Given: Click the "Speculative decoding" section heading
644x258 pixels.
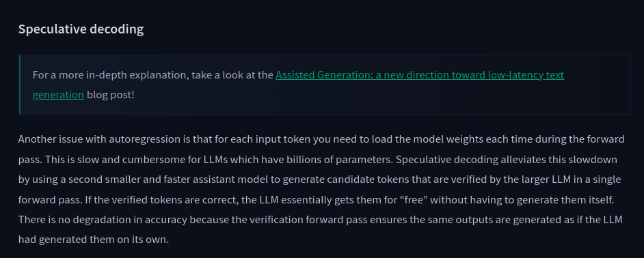Looking at the screenshot, I should [x=81, y=29].
